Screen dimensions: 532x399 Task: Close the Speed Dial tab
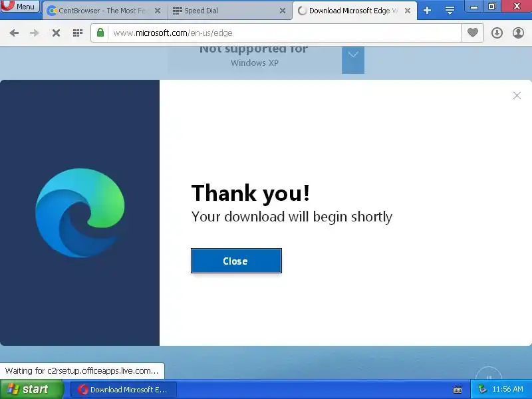click(282, 11)
